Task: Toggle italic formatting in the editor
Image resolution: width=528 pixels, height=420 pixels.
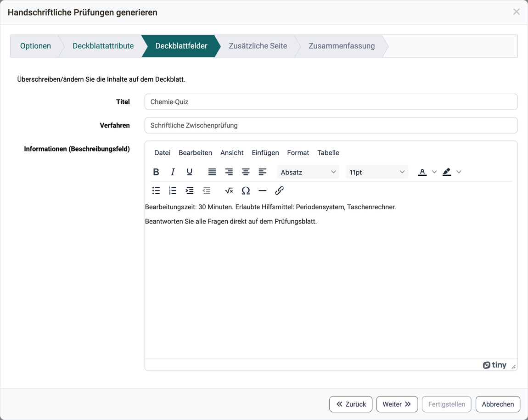Action: coord(173,172)
